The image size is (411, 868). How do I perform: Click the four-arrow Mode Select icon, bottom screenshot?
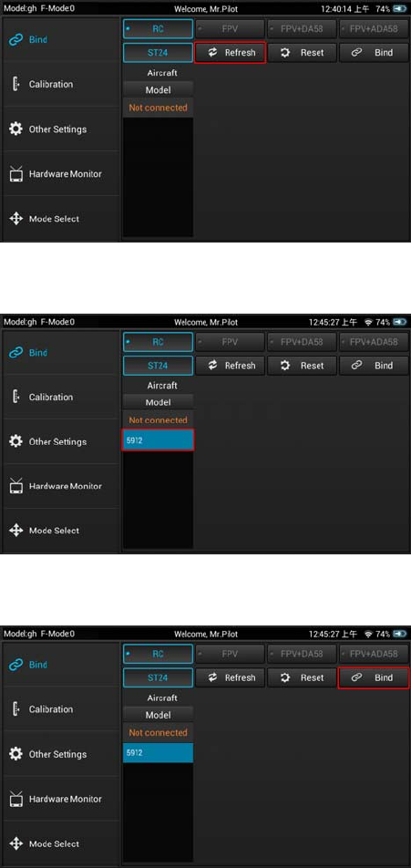coord(16,843)
